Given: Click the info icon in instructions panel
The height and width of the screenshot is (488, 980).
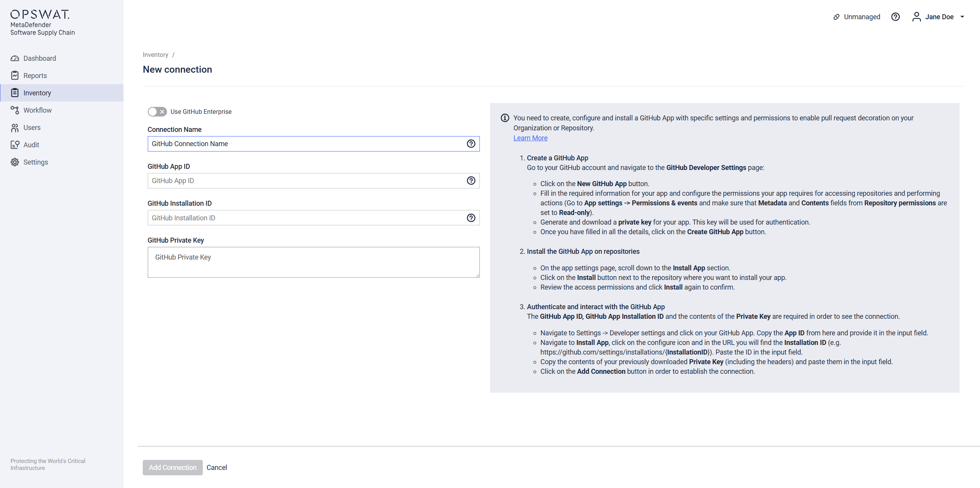Looking at the screenshot, I should coord(505,118).
